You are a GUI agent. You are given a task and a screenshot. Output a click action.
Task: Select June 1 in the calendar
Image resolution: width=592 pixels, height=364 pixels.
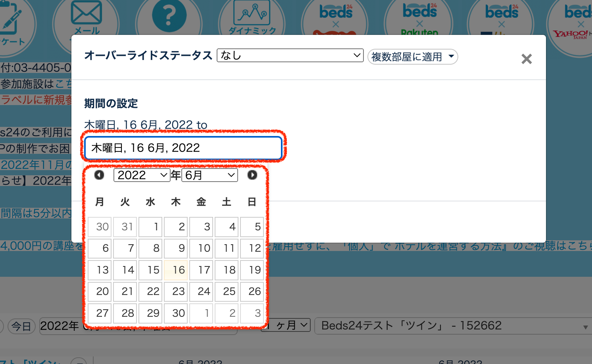(150, 227)
